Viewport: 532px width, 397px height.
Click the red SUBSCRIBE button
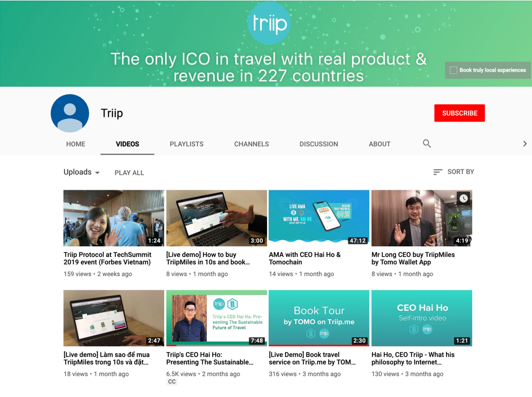click(460, 113)
